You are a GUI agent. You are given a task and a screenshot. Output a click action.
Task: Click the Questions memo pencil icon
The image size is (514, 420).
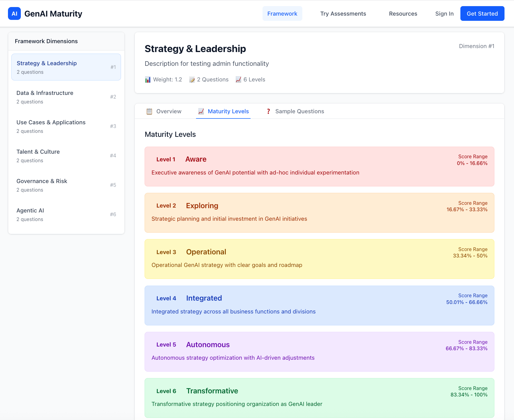click(x=192, y=80)
